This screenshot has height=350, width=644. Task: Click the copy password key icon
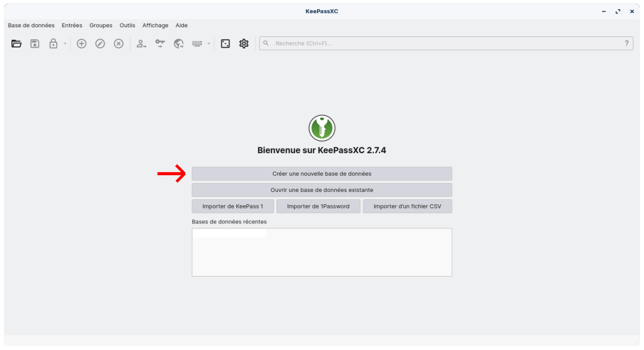pyautogui.click(x=160, y=43)
